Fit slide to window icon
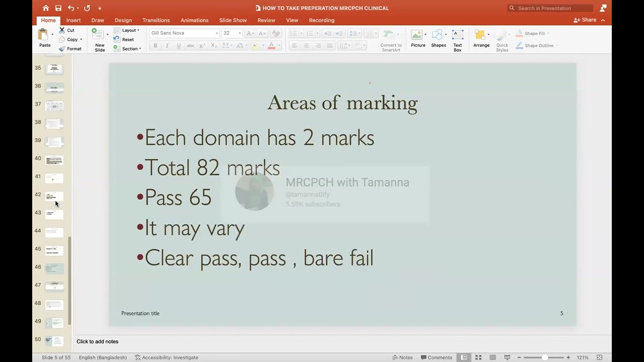The width and height of the screenshot is (644, 362). [x=599, y=357]
